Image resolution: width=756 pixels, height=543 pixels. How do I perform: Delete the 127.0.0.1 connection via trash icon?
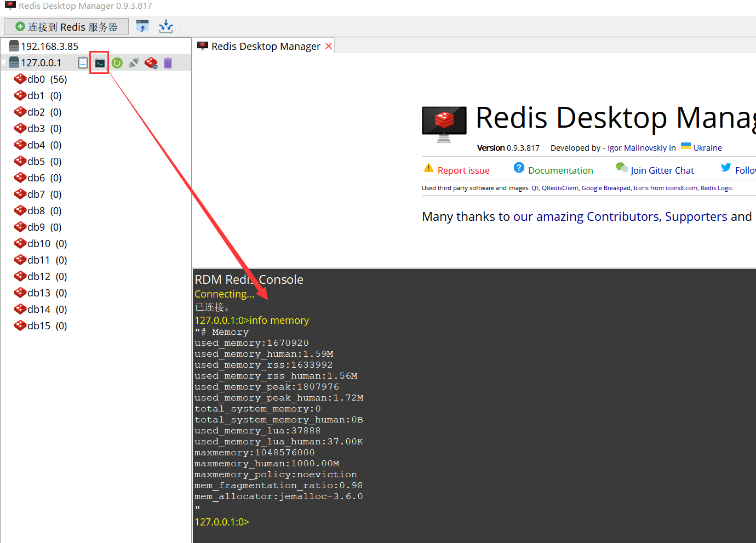pos(168,63)
